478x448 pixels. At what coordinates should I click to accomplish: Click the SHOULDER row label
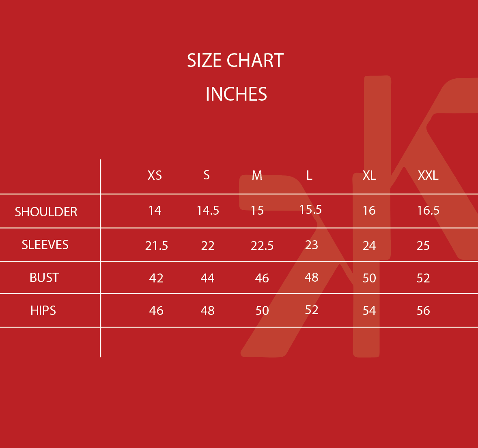pyautogui.click(x=46, y=212)
